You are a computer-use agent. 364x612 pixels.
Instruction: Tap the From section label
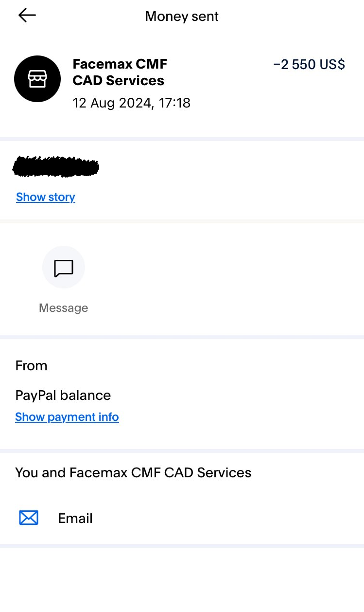coord(32,366)
